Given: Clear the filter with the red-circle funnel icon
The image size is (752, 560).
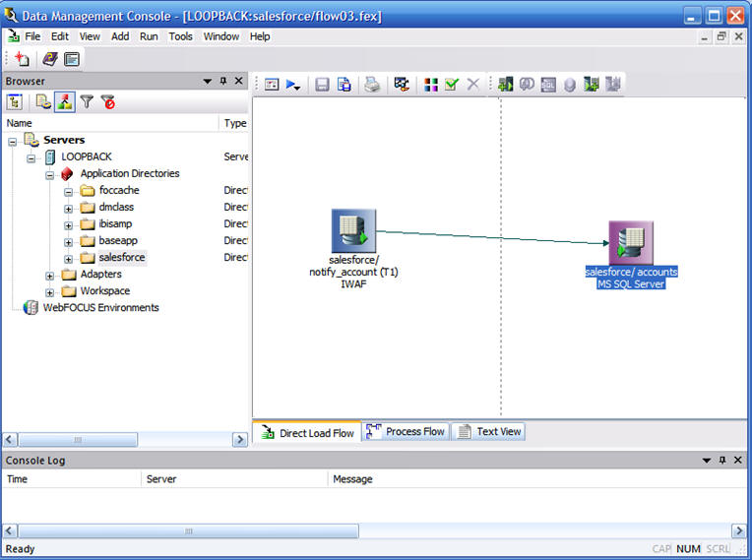Looking at the screenshot, I should (x=108, y=101).
